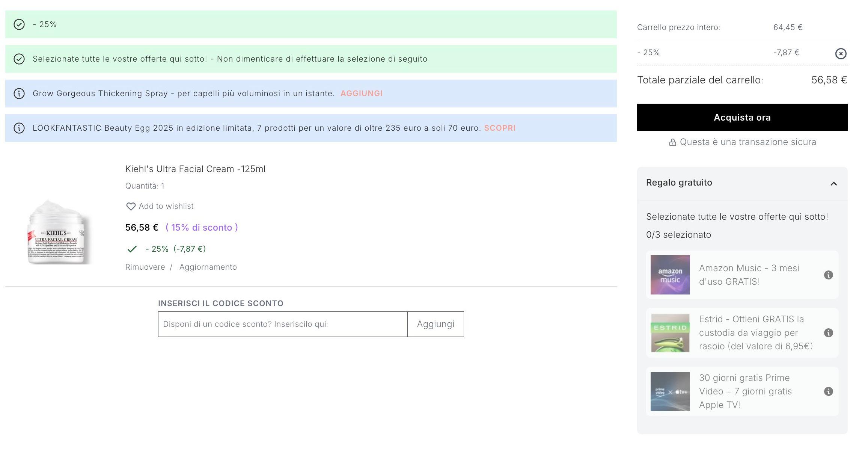The height and width of the screenshot is (450, 868).
Task: Click the check icon in -25% banner
Action: click(x=19, y=24)
